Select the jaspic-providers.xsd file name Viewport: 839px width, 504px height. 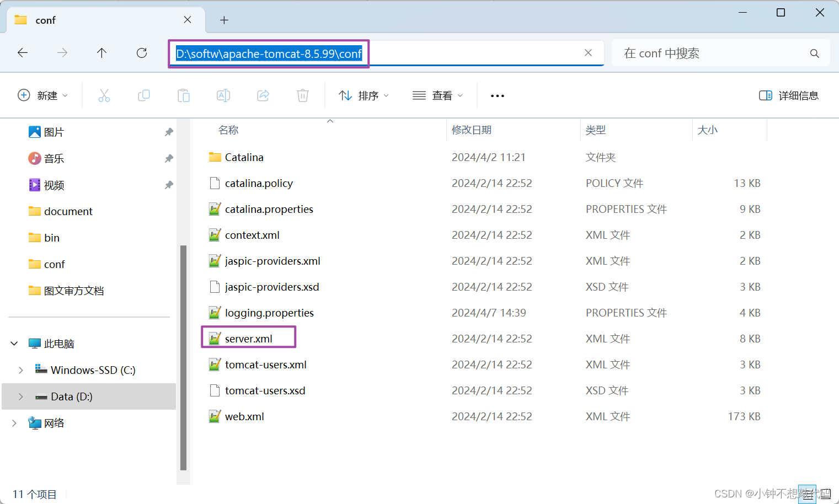pos(272,287)
